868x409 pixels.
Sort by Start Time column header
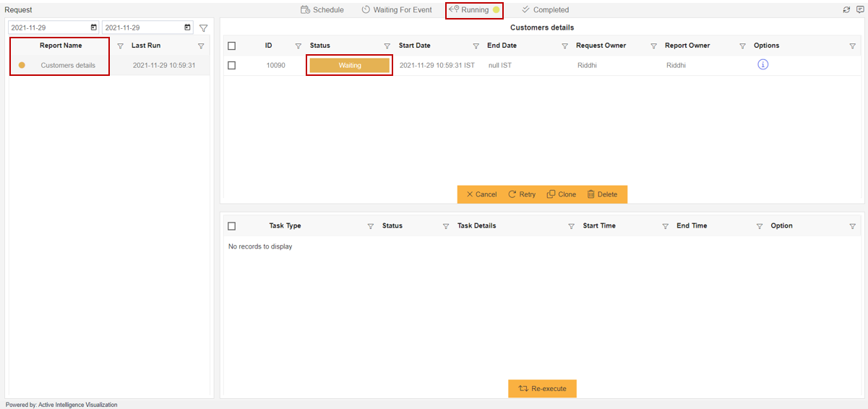coord(599,225)
